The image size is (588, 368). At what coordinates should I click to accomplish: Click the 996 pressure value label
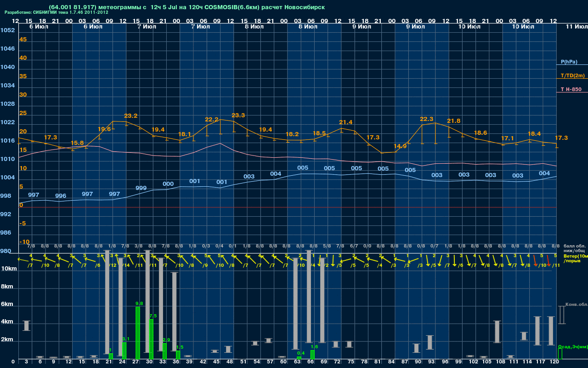click(x=61, y=196)
